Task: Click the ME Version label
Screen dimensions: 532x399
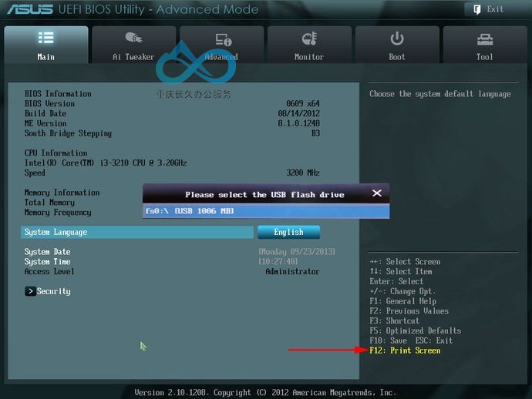Action: click(x=45, y=123)
